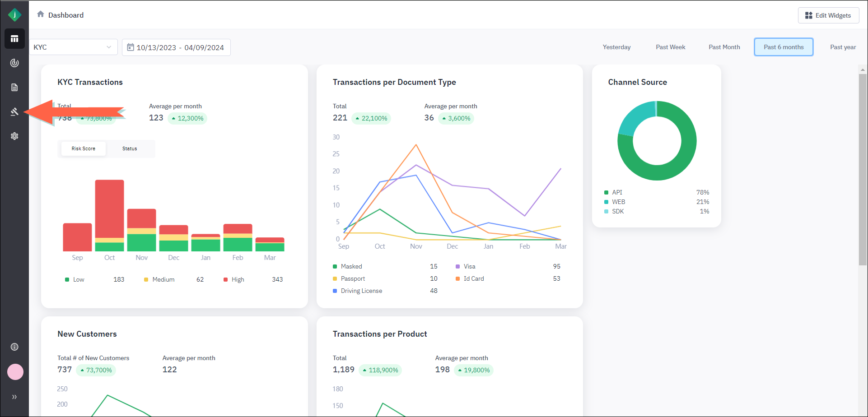Open the radar analytics sidebar icon
The height and width of the screenshot is (417, 868).
pyautogui.click(x=14, y=63)
